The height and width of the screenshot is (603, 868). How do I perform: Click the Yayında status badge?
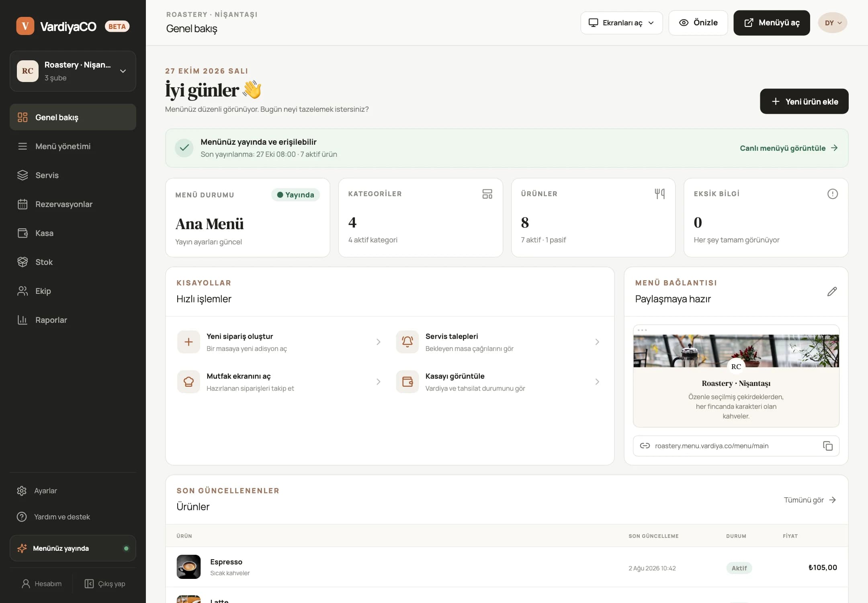pos(295,195)
